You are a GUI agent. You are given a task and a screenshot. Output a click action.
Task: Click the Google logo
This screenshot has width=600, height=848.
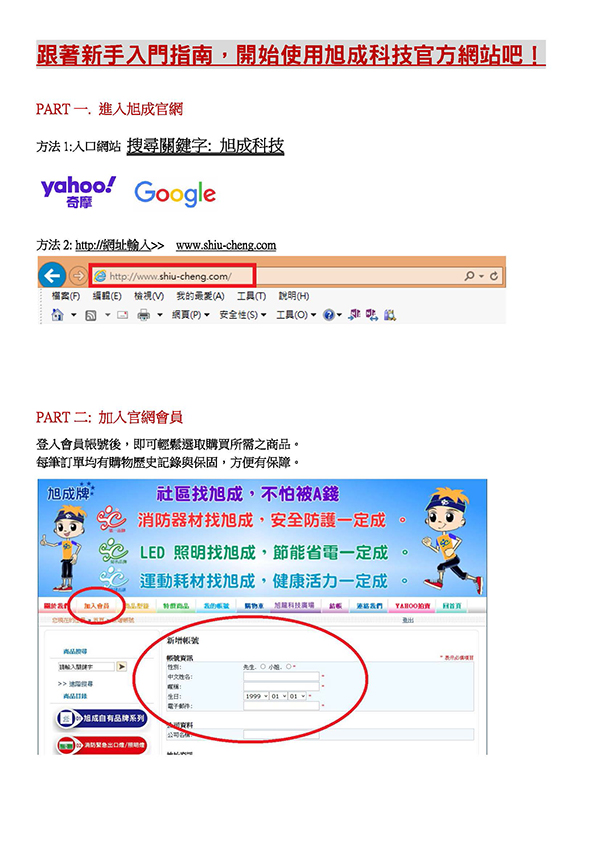click(x=175, y=194)
